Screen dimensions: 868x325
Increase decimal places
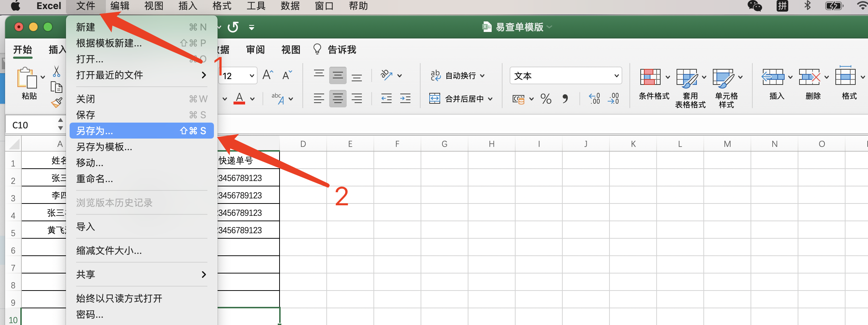point(595,99)
